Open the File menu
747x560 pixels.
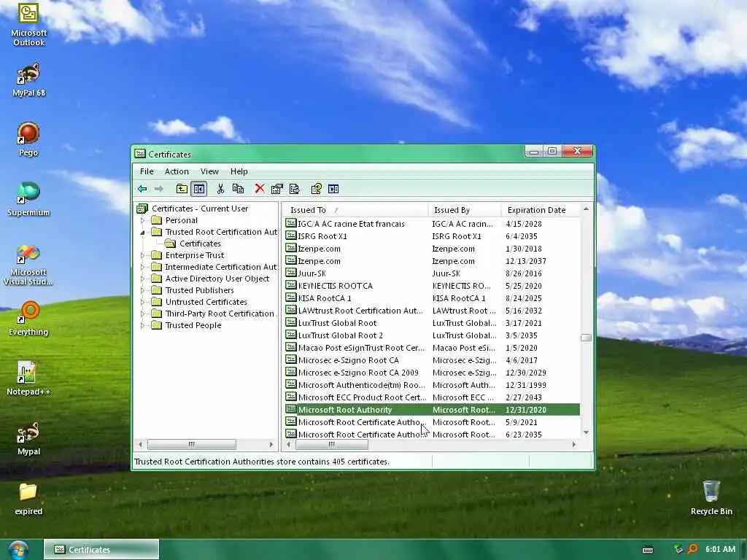(147, 171)
